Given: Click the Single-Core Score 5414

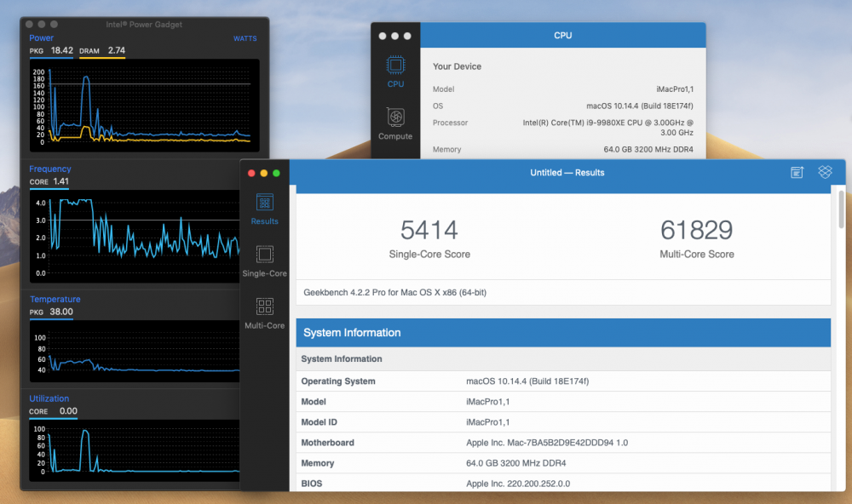Looking at the screenshot, I should click(x=429, y=230).
